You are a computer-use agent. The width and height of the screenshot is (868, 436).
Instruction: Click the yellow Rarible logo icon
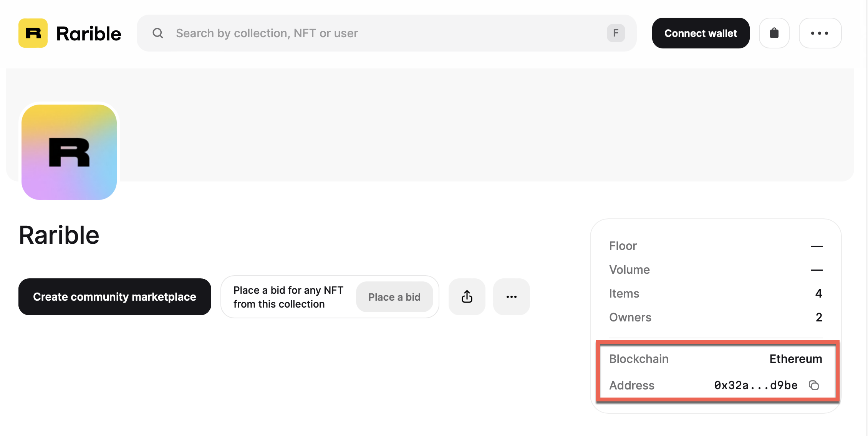33,33
